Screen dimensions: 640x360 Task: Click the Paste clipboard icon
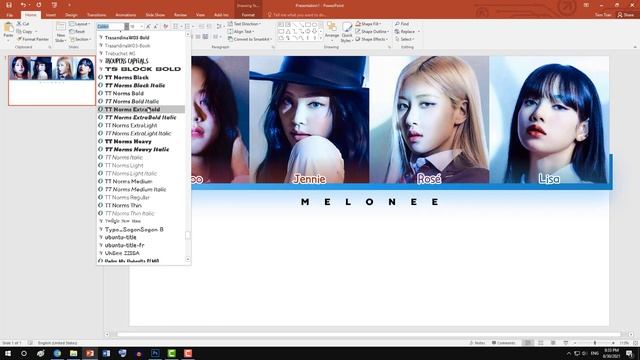point(8,28)
